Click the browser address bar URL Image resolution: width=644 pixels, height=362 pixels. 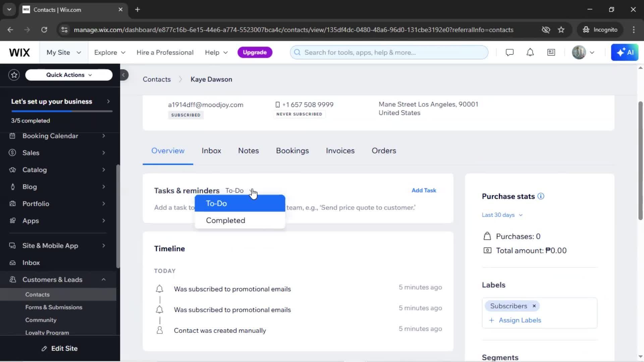(293, 29)
